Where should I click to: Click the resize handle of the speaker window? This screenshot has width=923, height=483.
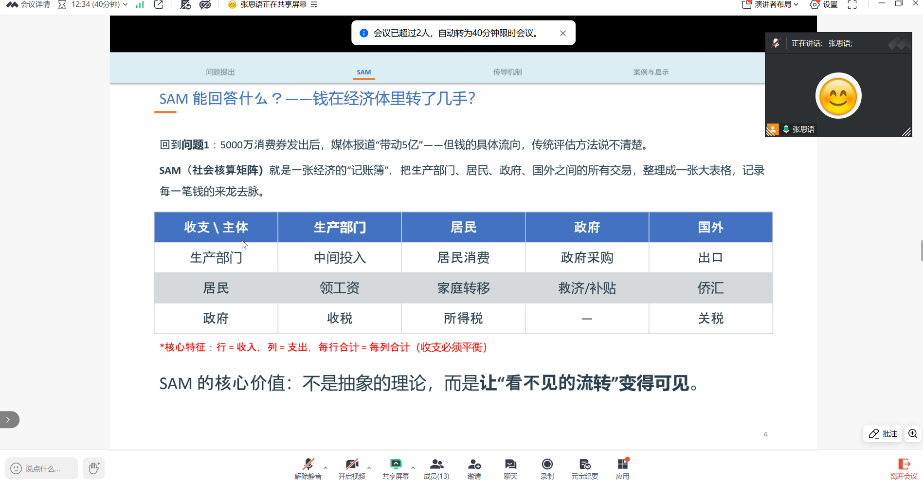[x=906, y=132]
